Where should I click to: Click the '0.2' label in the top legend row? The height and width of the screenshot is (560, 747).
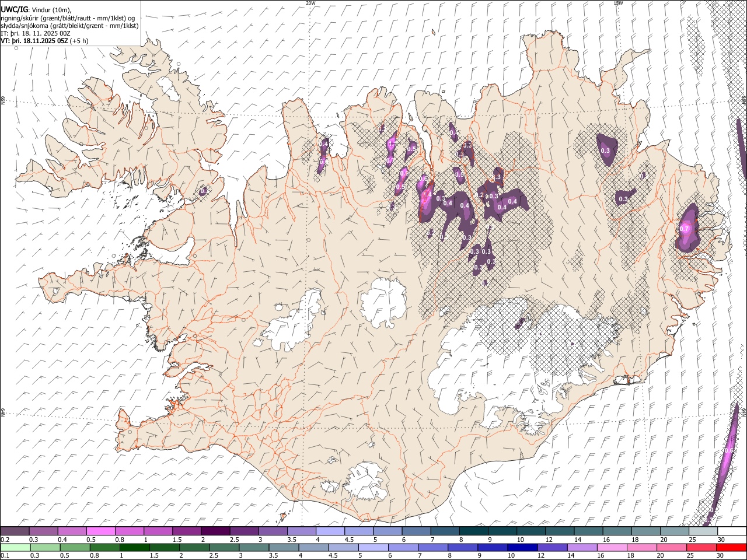(x=5, y=540)
